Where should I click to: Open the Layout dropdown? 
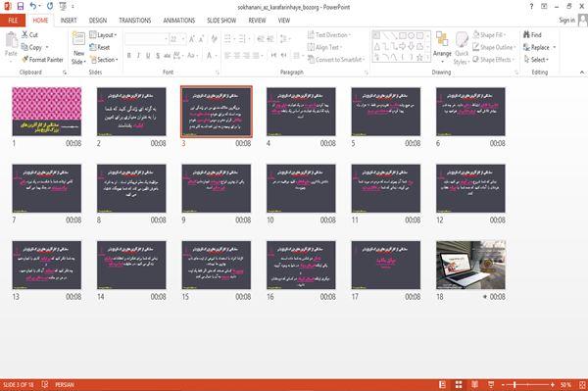(103, 35)
